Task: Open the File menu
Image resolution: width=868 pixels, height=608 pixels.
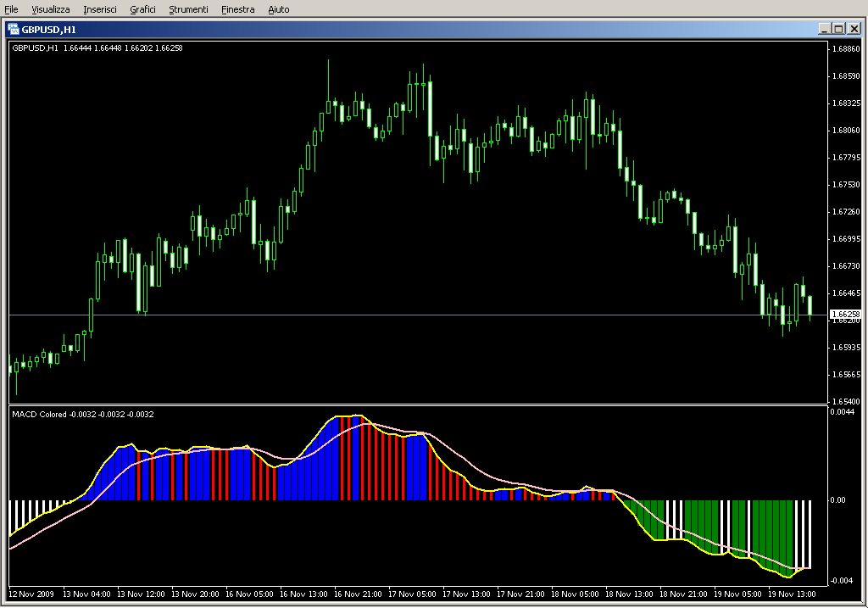Action: 11,9
